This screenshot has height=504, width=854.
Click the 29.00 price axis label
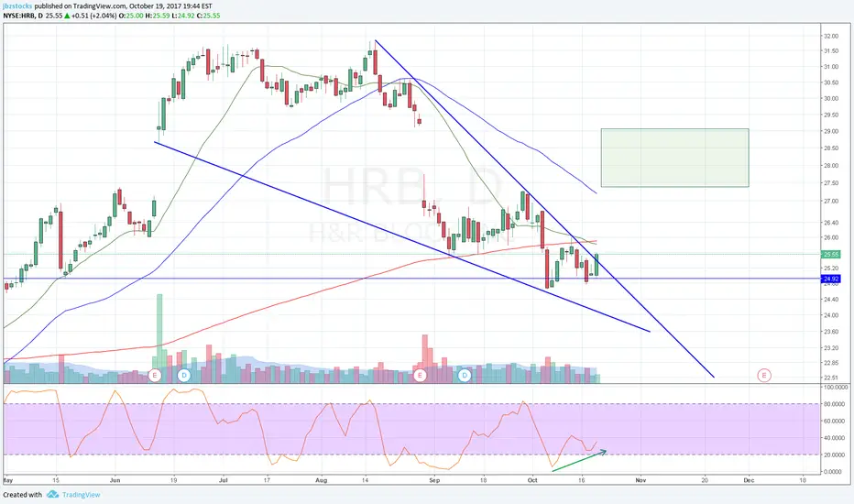click(x=830, y=131)
